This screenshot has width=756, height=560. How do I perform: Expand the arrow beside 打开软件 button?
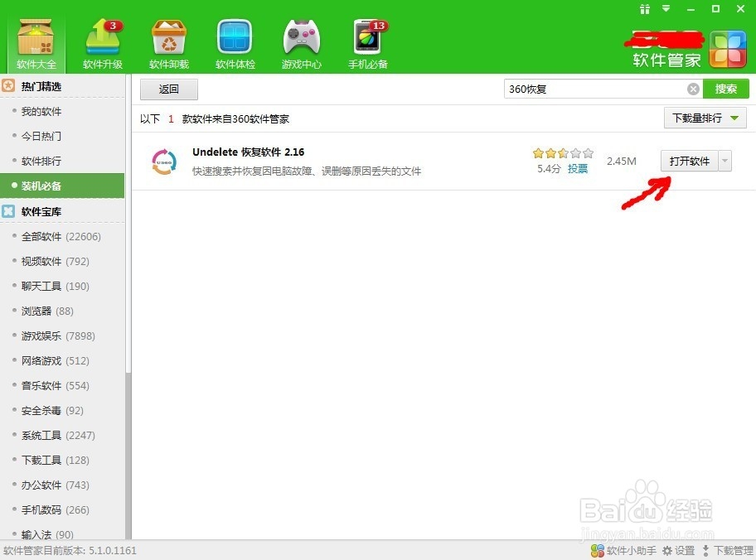725,161
